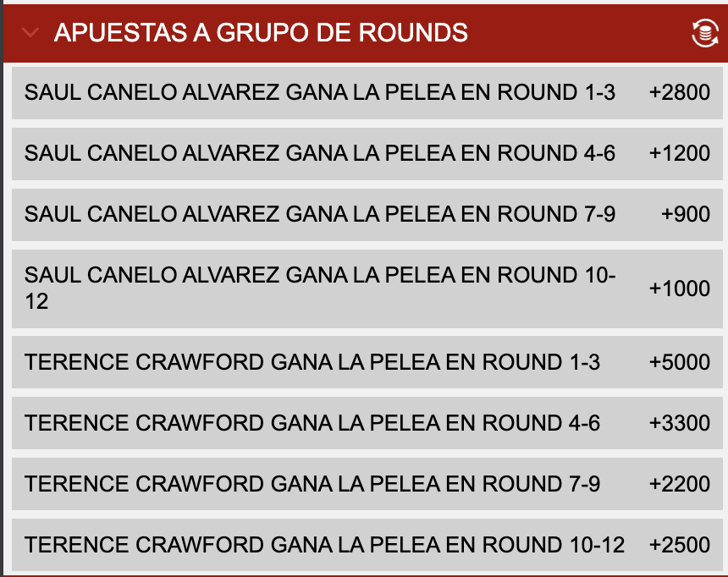Select Terence Crawford gana en round 10-12
The image size is (728, 577).
point(367,545)
